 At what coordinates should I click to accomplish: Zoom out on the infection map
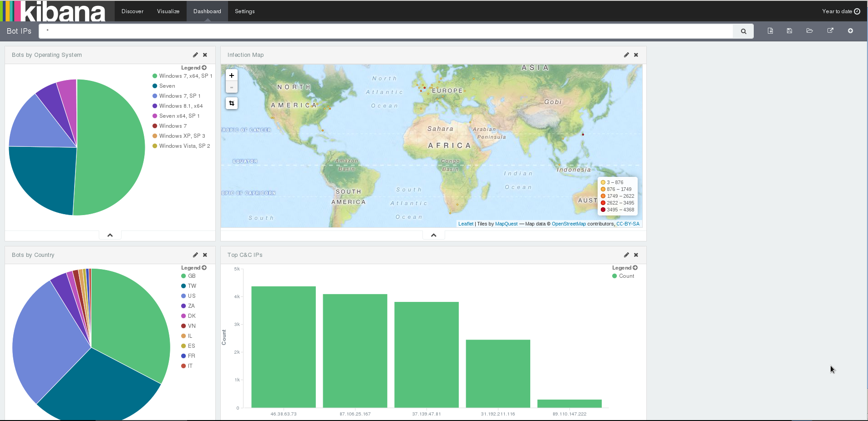tap(232, 87)
